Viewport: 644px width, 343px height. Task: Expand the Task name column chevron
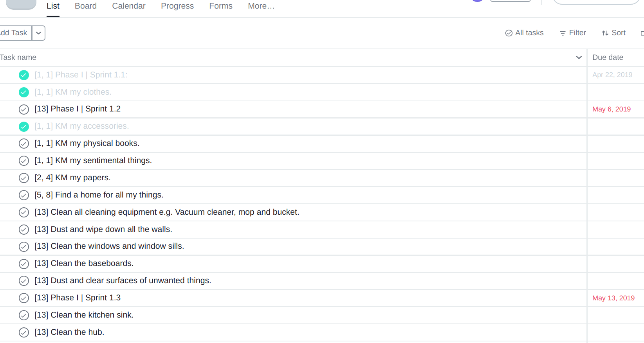pos(579,57)
